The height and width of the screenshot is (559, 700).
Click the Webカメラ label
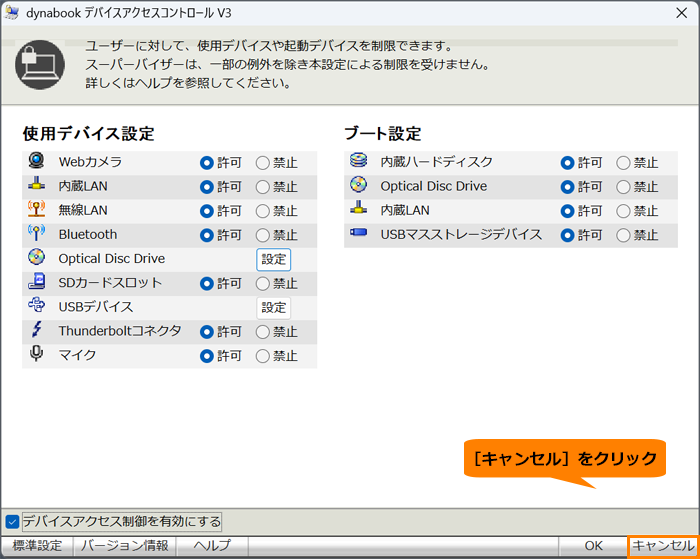click(90, 162)
